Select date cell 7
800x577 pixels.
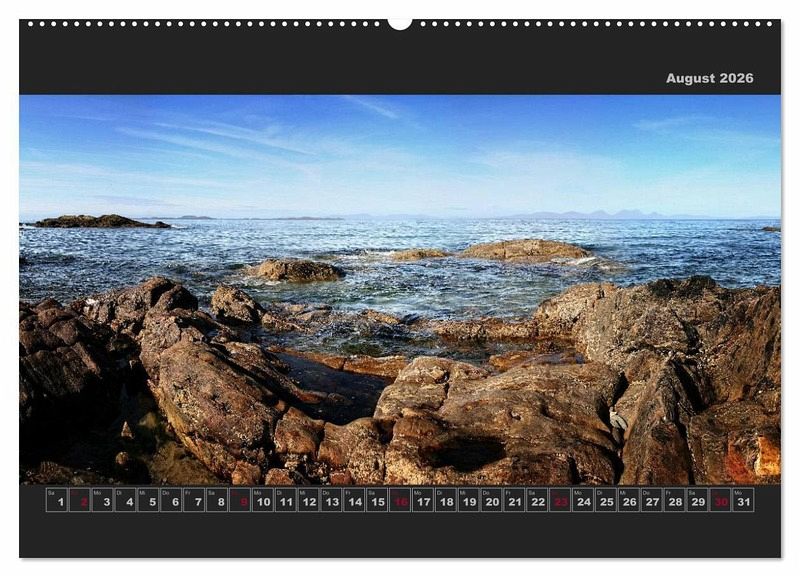click(194, 500)
